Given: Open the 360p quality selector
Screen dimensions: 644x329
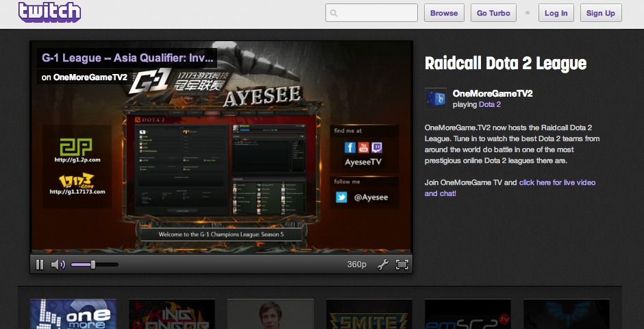Looking at the screenshot, I should [356, 265].
